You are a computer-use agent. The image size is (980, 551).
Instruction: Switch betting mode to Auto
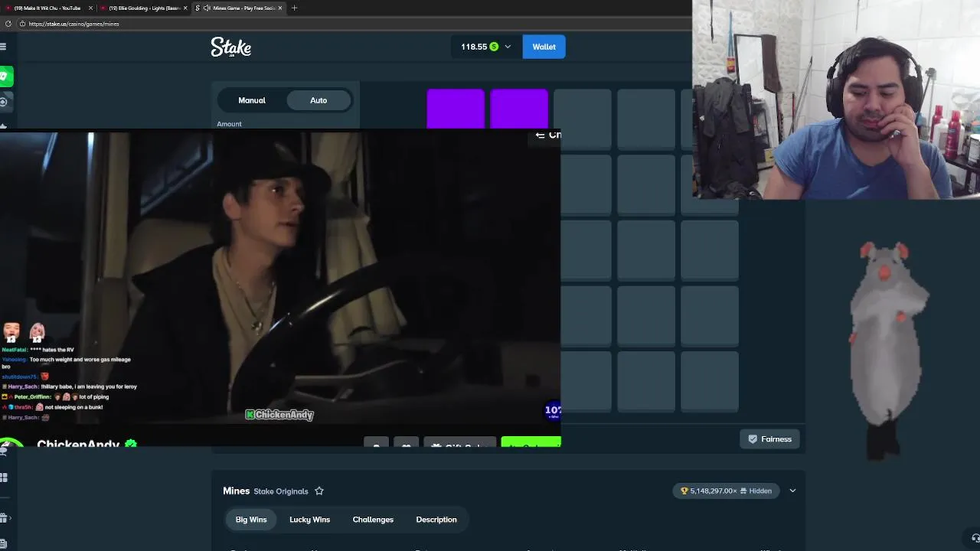[x=318, y=100]
